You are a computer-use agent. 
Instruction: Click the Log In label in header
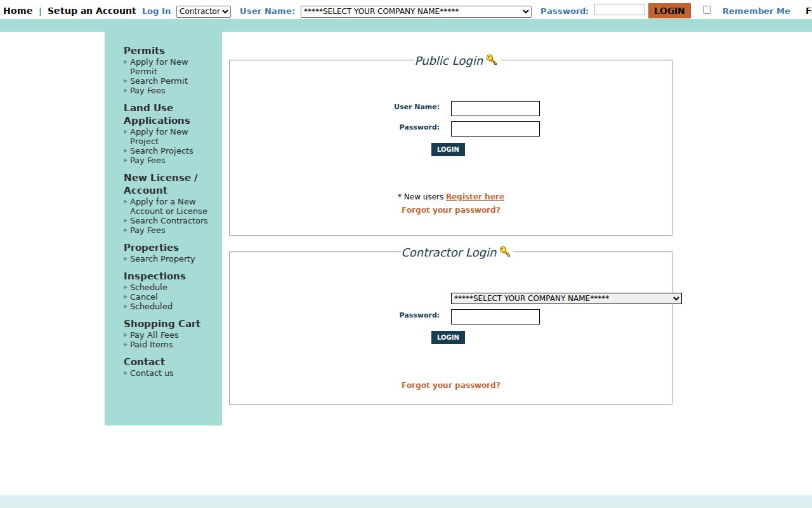156,11
